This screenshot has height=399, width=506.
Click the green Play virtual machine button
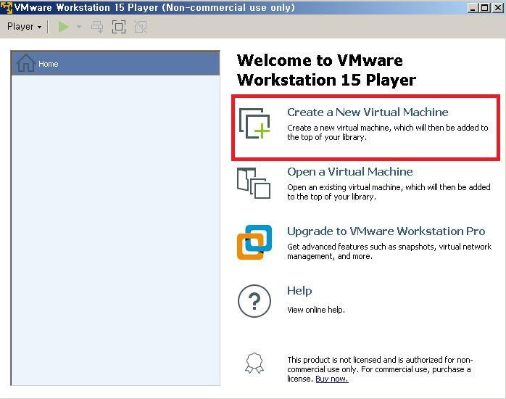click(63, 27)
